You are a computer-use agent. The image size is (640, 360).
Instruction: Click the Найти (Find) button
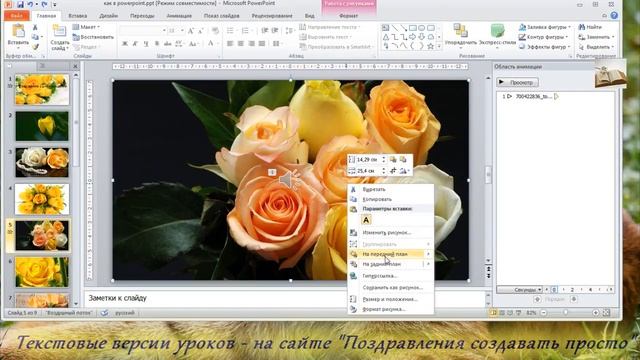coord(590,27)
